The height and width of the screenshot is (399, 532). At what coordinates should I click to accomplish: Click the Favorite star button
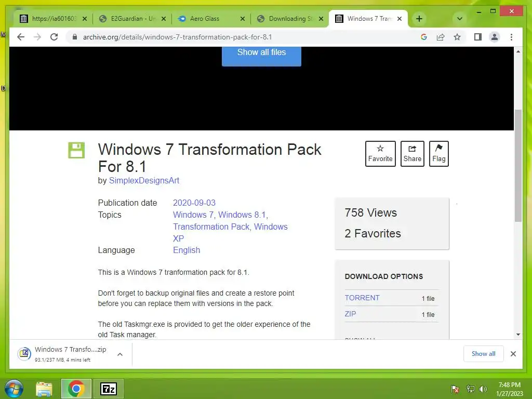point(380,154)
